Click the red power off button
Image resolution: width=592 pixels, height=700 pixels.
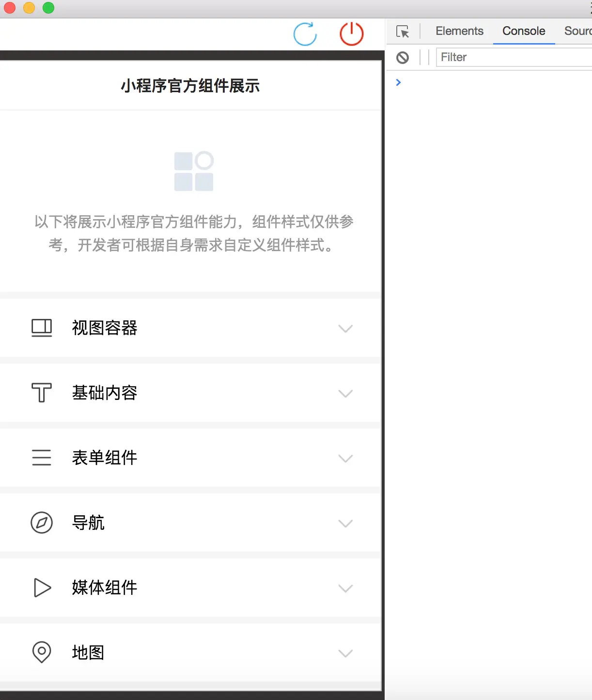(x=352, y=34)
